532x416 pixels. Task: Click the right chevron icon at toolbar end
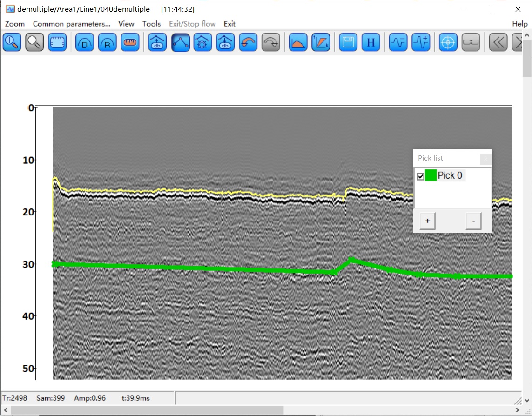[516, 42]
